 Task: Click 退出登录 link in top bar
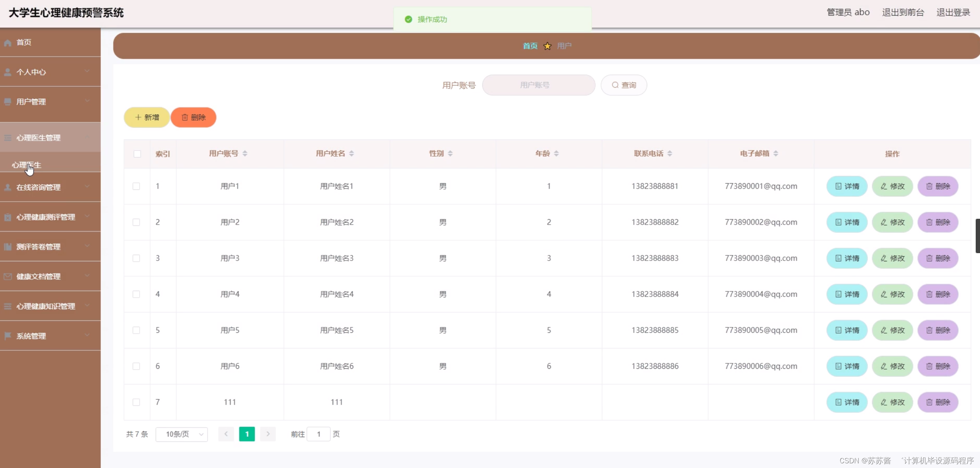(953, 13)
